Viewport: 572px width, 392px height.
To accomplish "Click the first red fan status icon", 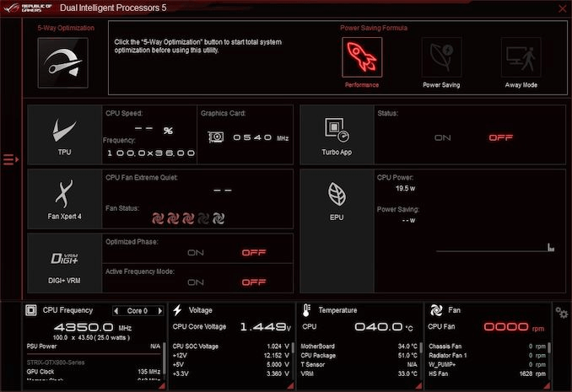I will pos(158,218).
